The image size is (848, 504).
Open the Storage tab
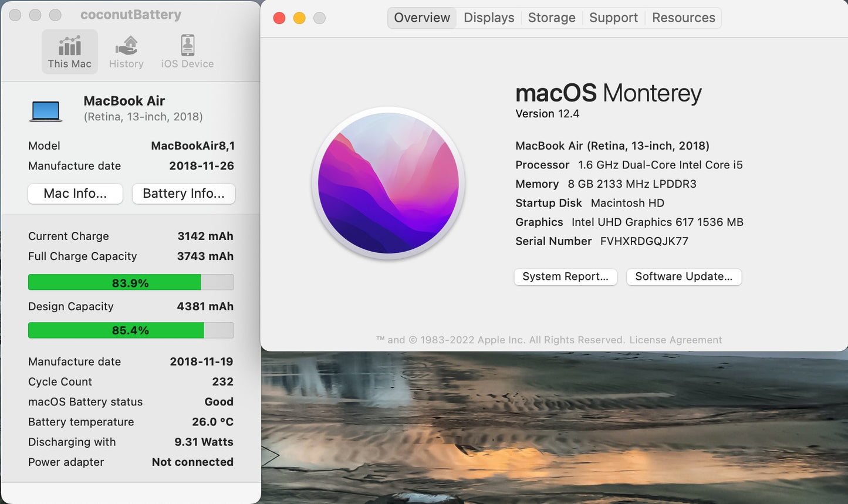coord(550,18)
